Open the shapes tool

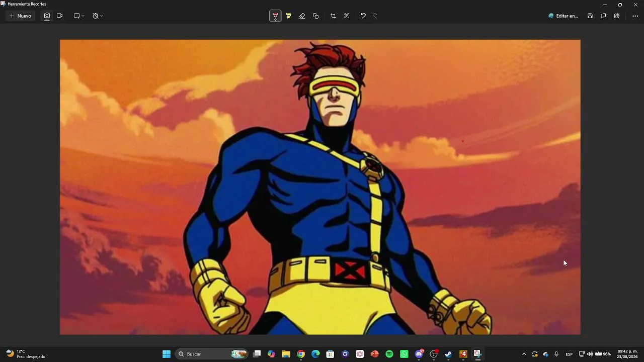point(316,16)
